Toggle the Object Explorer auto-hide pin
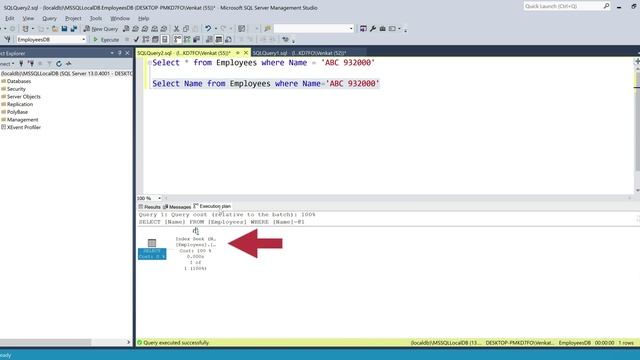Viewport: 640px width, 360px height. (120, 53)
